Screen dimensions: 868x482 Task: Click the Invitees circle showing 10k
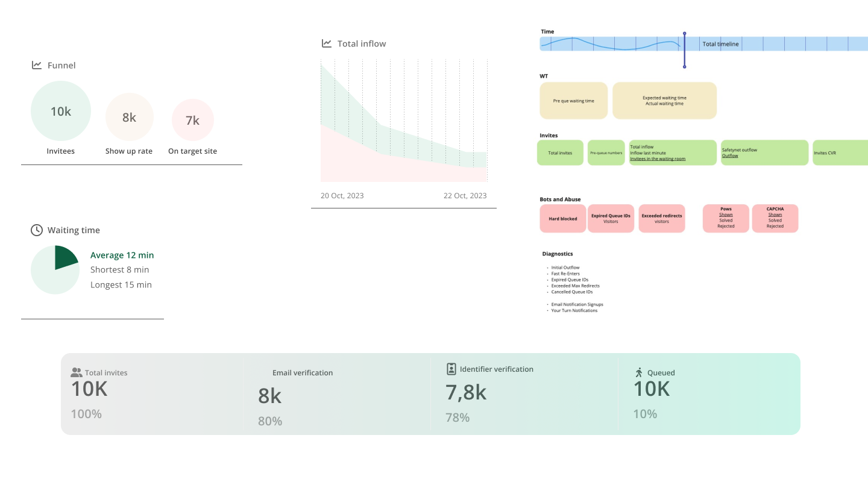pyautogui.click(x=60, y=111)
